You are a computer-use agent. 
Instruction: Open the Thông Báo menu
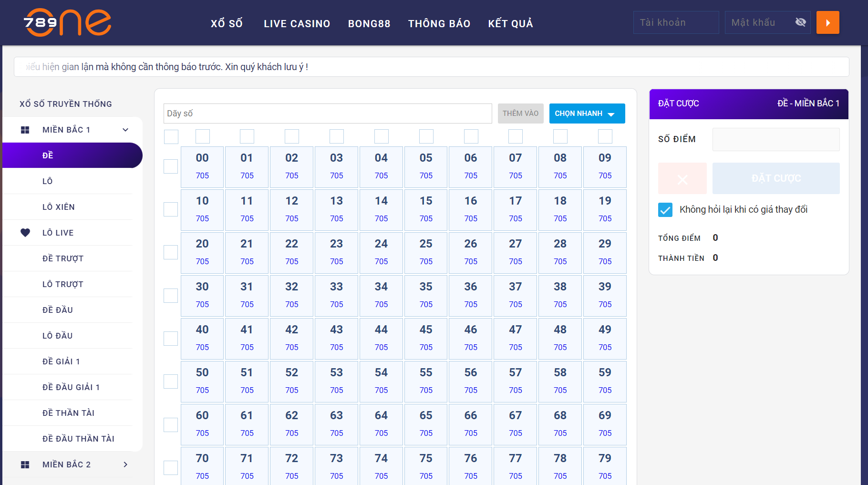439,23
